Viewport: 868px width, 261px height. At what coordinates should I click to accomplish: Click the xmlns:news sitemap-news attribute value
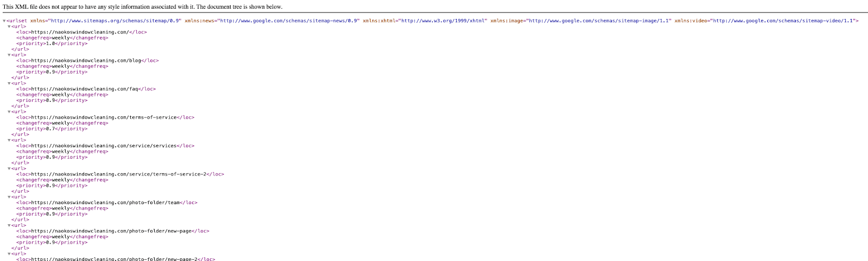coord(289,21)
